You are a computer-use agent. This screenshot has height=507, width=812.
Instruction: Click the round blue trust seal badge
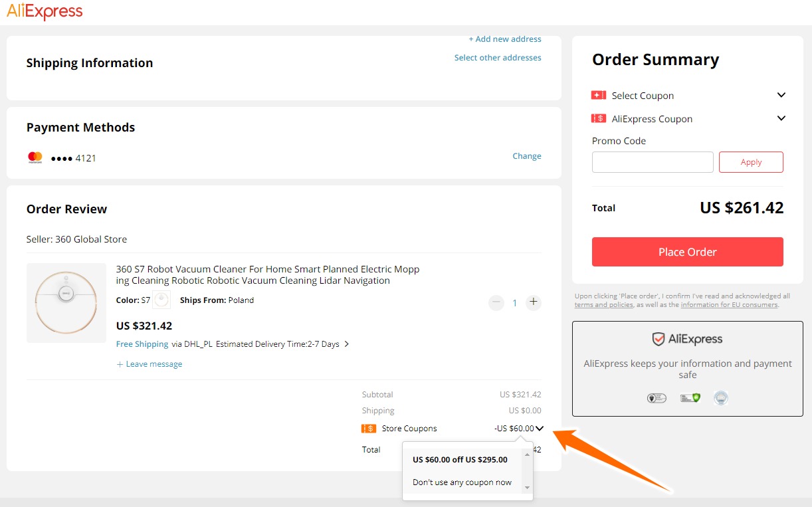coord(721,398)
